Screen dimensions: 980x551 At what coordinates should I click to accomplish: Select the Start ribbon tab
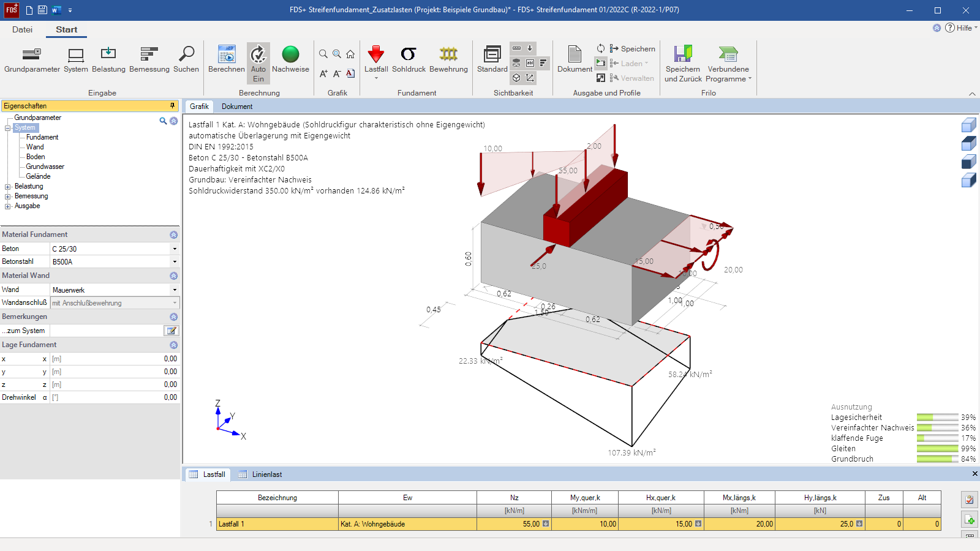(66, 29)
